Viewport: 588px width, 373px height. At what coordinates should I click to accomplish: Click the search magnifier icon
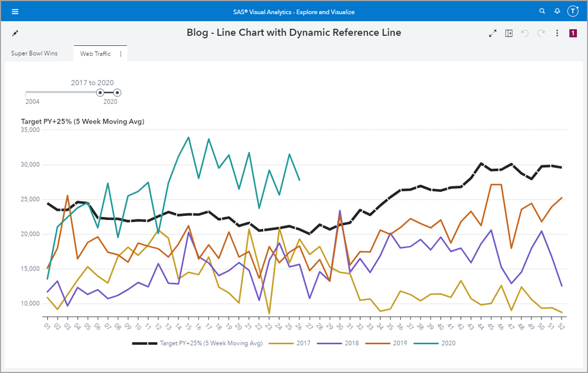click(x=542, y=12)
